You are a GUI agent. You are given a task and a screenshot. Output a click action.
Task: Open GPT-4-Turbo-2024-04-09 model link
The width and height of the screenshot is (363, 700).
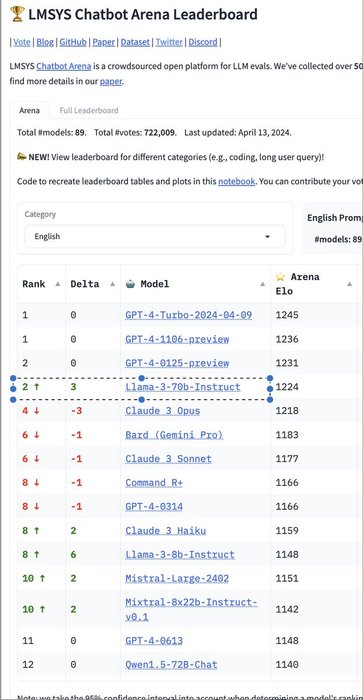tap(188, 315)
